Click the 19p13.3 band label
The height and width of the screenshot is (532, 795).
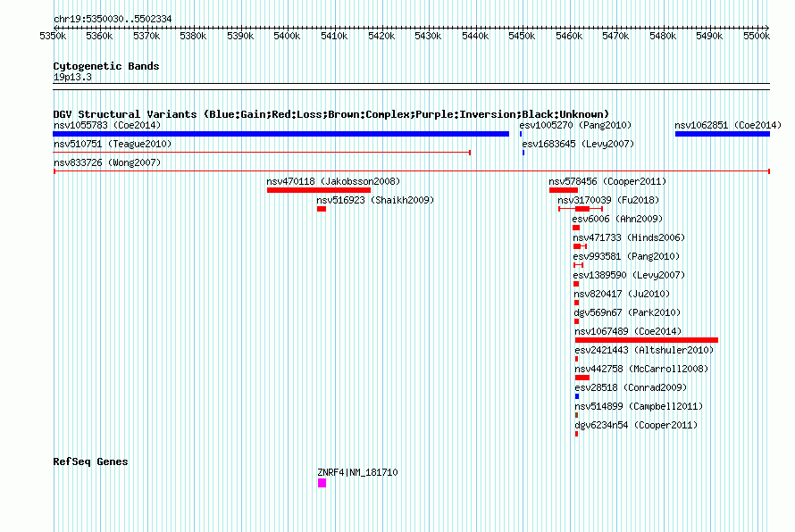click(72, 77)
